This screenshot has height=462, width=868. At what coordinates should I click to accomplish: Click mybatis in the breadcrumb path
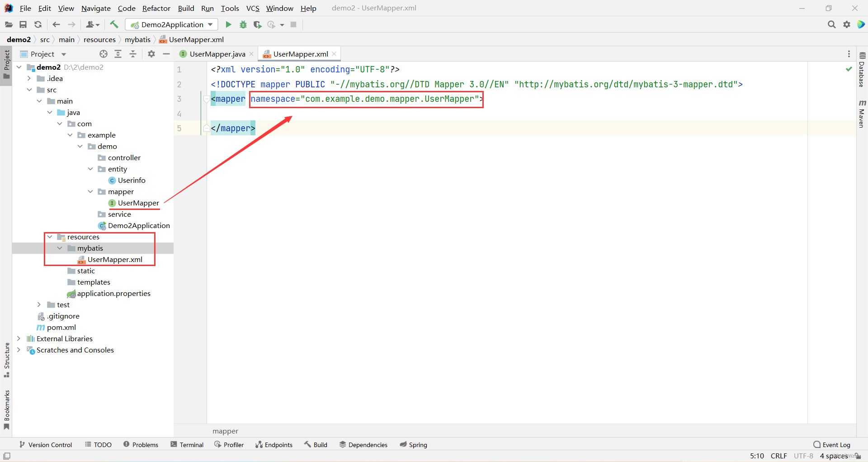(x=137, y=39)
